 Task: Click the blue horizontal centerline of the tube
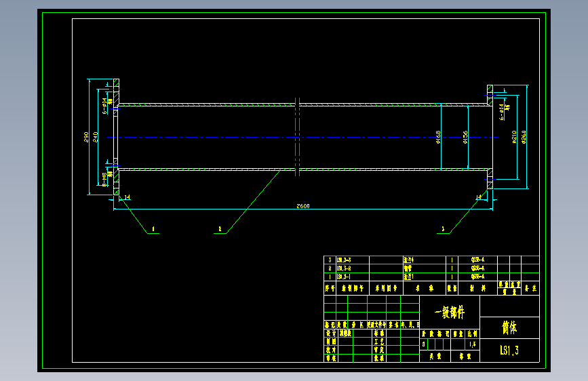[303, 137]
